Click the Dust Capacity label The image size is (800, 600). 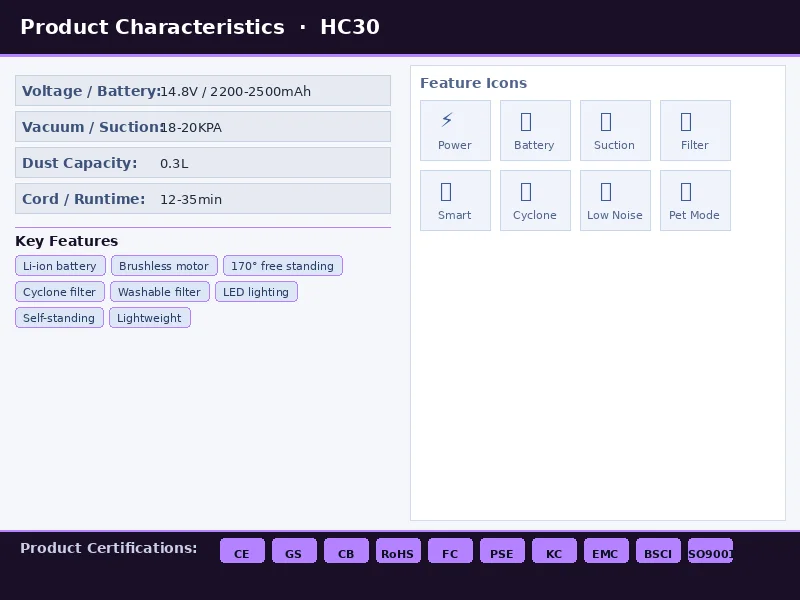80,163
